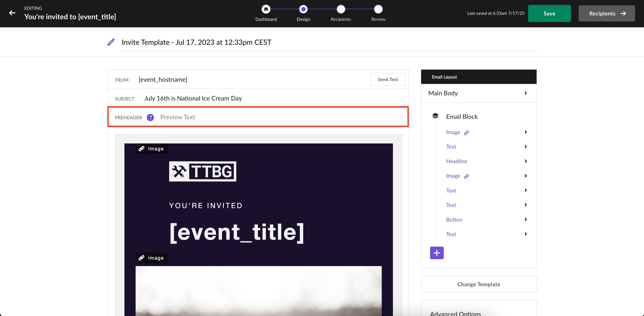Click the green Save button
Image resolution: width=644 pixels, height=316 pixels.
(549, 13)
